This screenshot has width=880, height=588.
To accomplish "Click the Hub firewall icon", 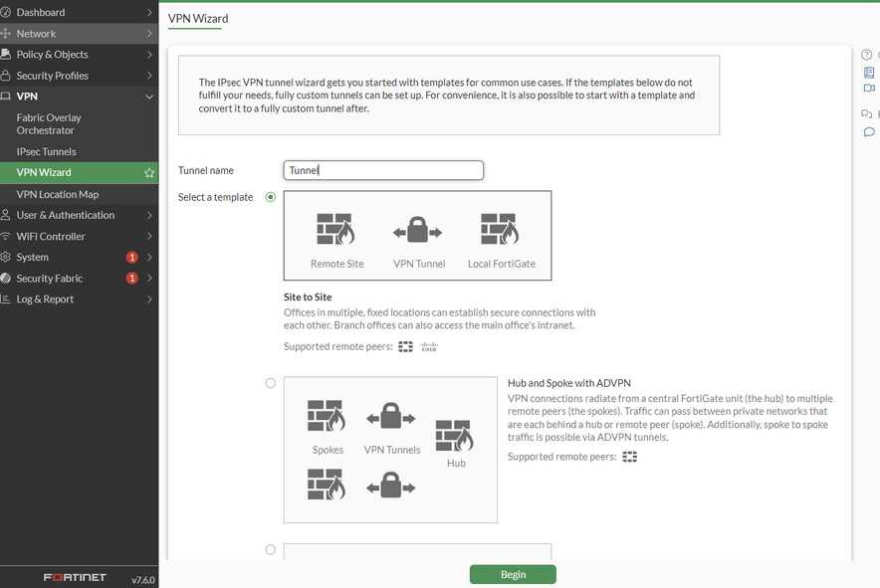I will [455, 436].
